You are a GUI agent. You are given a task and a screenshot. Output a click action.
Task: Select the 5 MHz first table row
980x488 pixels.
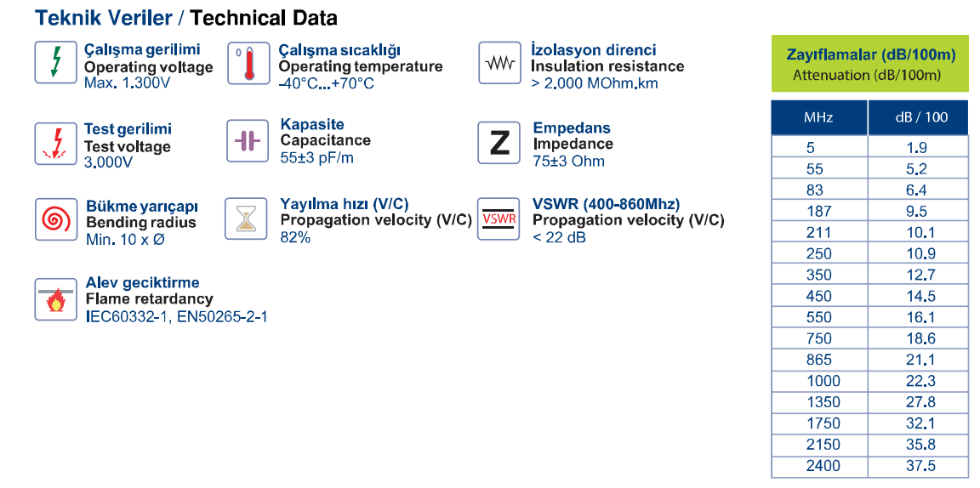[870, 148]
